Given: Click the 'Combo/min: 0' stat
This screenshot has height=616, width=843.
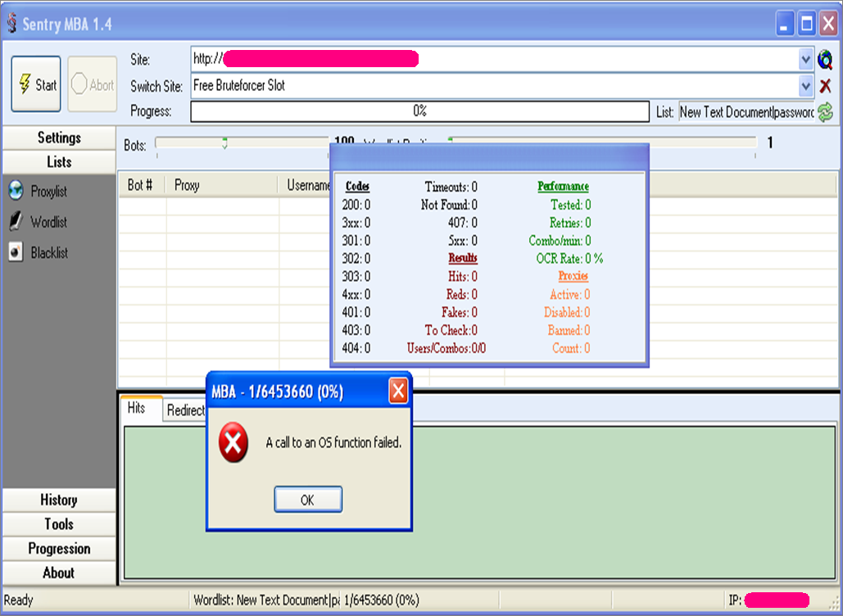Looking at the screenshot, I should click(x=560, y=240).
